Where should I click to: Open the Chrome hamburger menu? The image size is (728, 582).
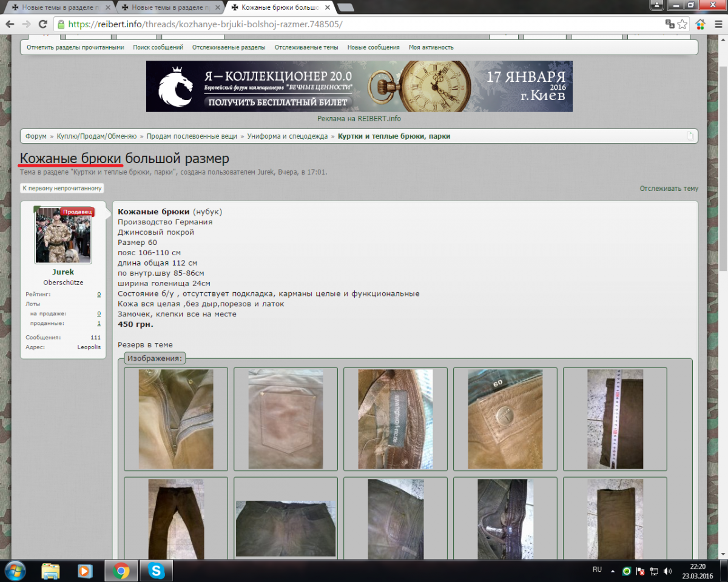click(717, 24)
